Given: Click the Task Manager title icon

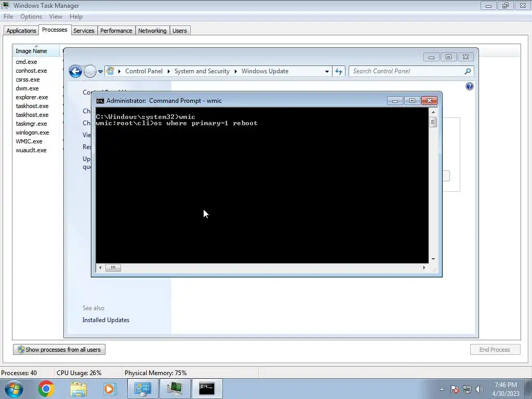Looking at the screenshot, I should click(x=5, y=5).
